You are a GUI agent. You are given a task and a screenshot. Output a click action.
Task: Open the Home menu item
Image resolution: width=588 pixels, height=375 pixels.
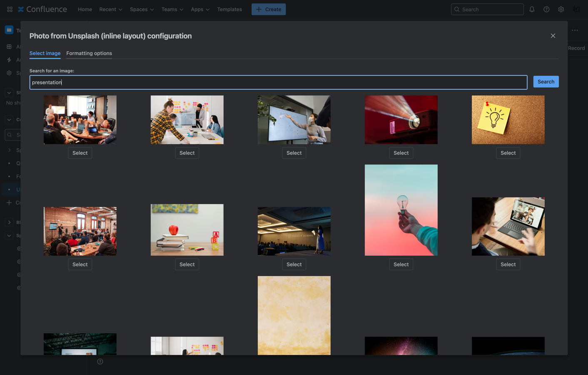point(85,9)
